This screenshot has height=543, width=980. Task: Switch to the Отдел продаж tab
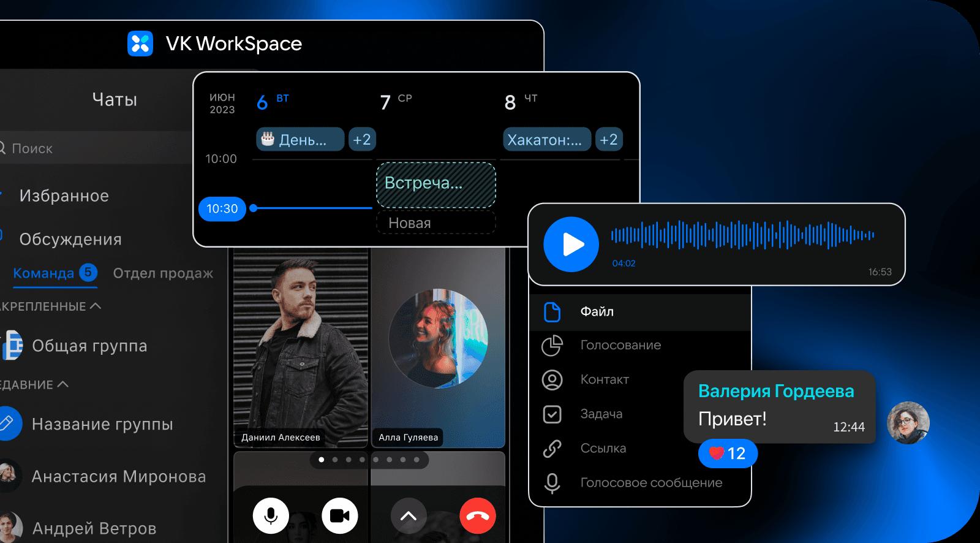[163, 273]
